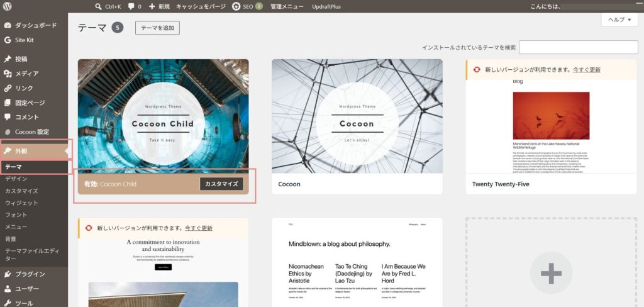Click 今すぐ更新 on the innovation theme
This screenshot has width=644, height=307.
198,228
